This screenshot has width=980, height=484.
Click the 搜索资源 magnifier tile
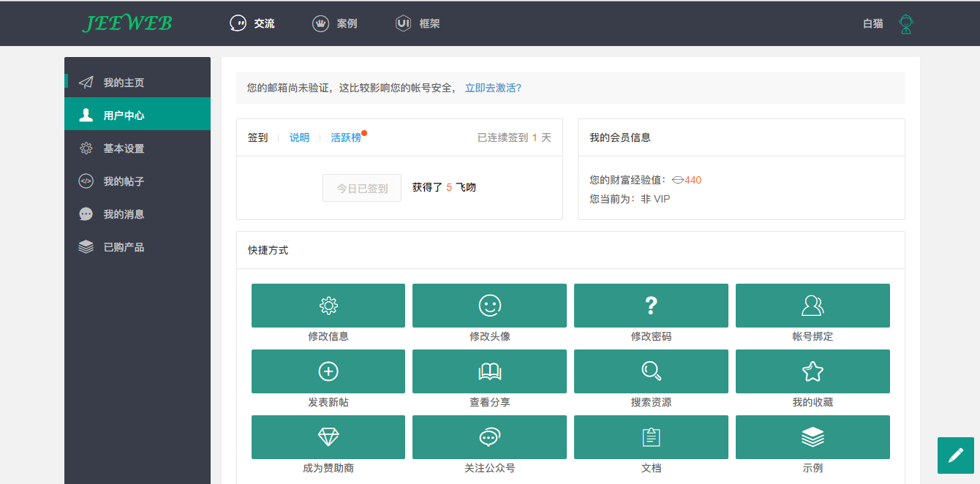(x=651, y=371)
